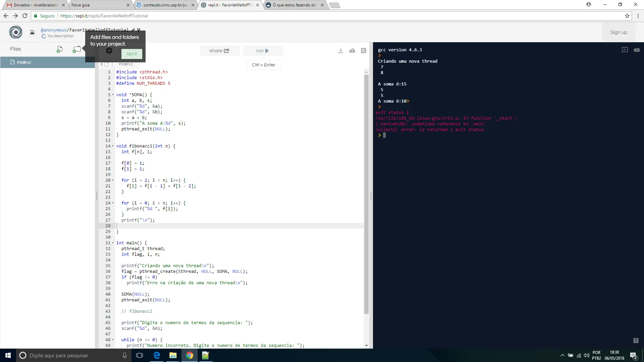
Task: Toggle the file sidebar collapse arrow
Action: pos(101,64)
